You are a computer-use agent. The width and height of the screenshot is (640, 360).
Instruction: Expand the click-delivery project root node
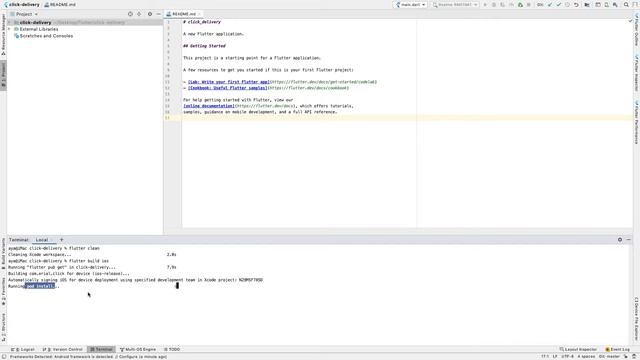click(10, 22)
